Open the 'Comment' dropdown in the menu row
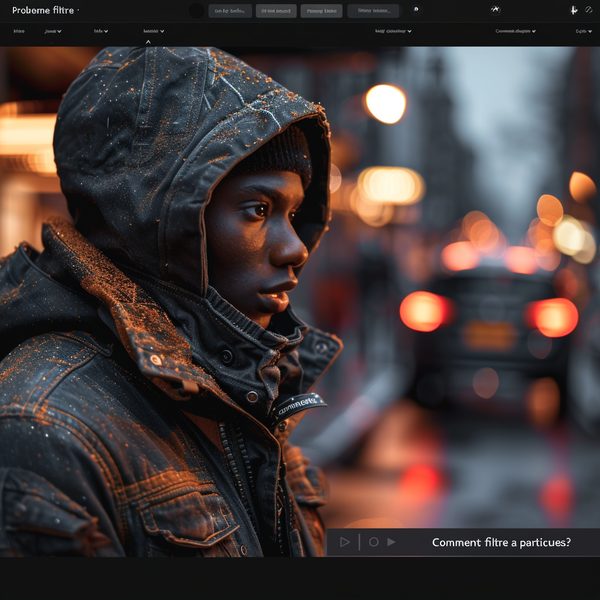The height and width of the screenshot is (600, 600). pos(515,31)
